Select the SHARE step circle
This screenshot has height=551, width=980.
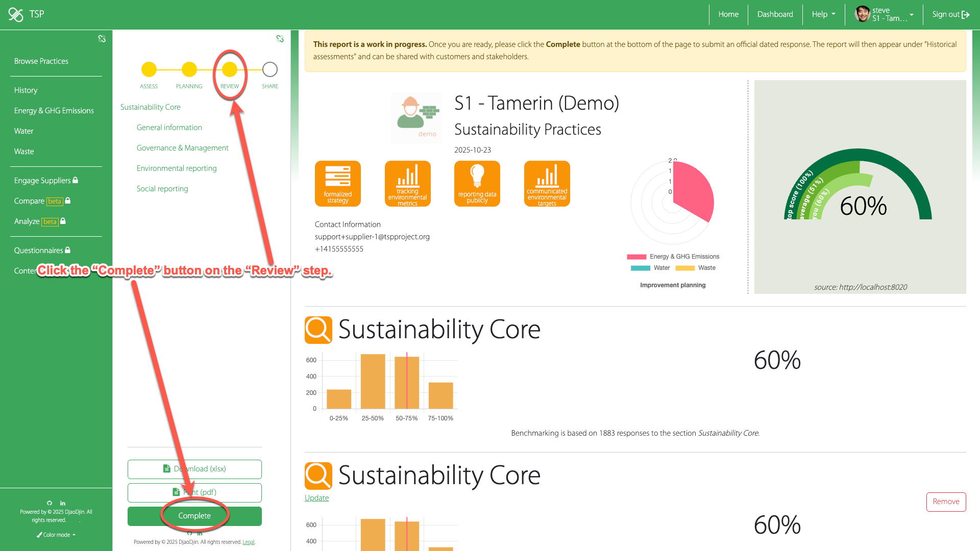click(269, 69)
